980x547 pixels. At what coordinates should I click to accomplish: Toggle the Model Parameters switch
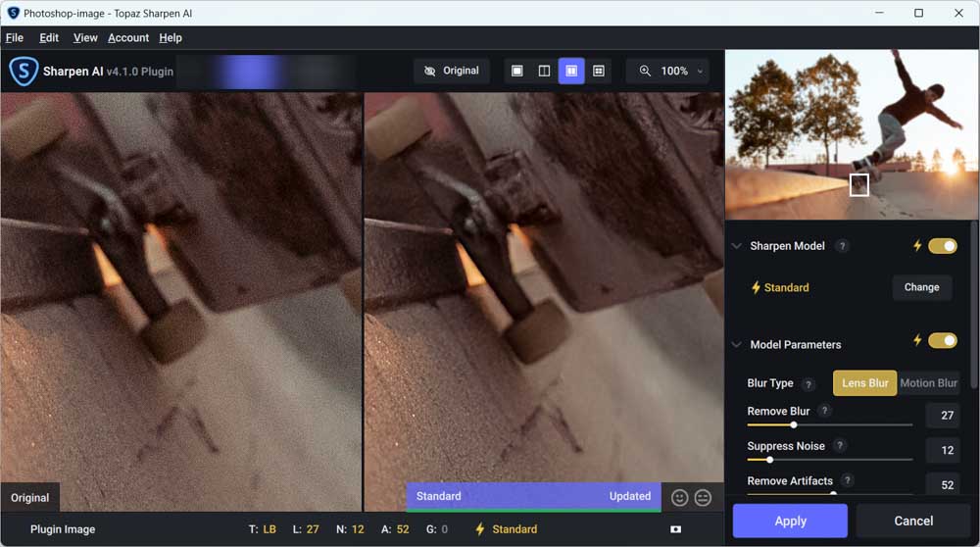tap(943, 340)
